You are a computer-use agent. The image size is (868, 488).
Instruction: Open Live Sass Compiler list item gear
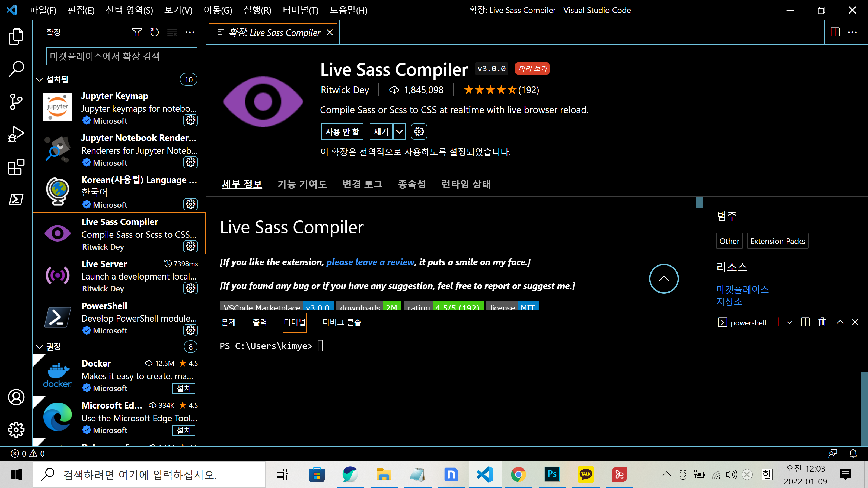[190, 246]
